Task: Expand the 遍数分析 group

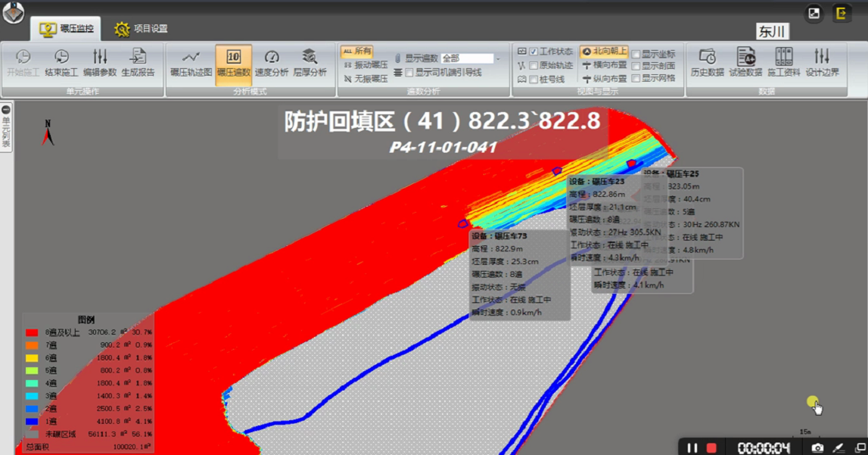Action: click(422, 92)
